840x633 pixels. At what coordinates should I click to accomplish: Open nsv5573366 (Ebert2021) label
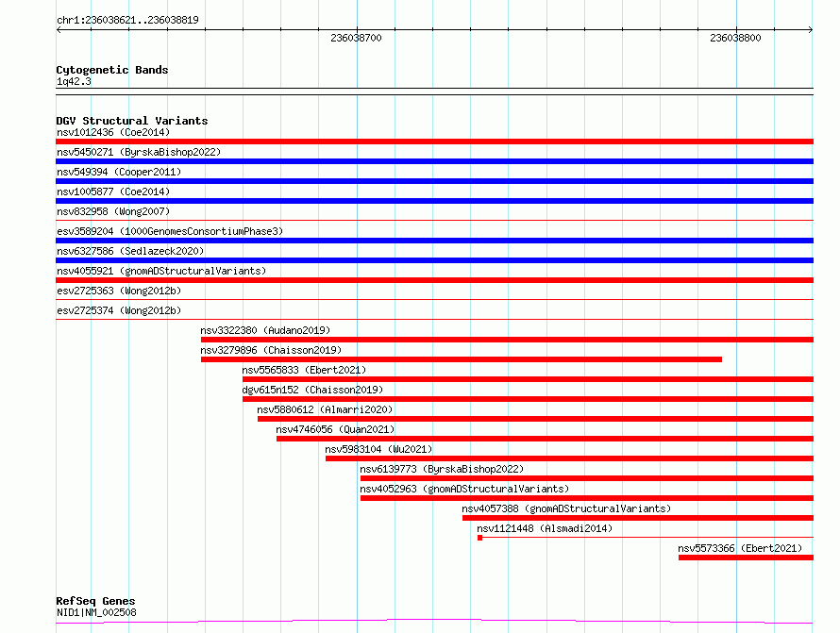(740, 548)
